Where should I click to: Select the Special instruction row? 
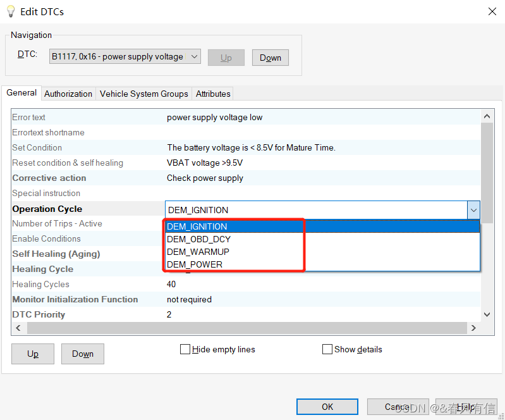[x=246, y=193]
